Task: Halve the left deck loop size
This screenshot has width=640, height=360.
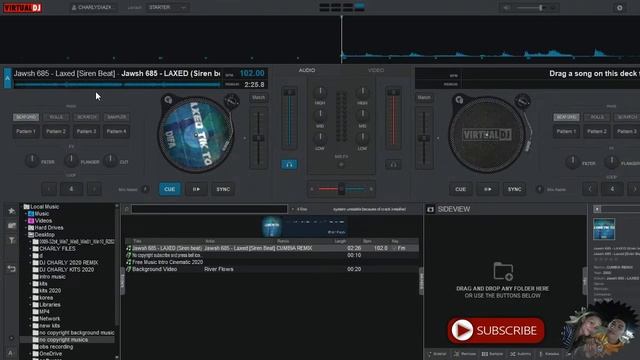Action: pyautogui.click(x=49, y=189)
